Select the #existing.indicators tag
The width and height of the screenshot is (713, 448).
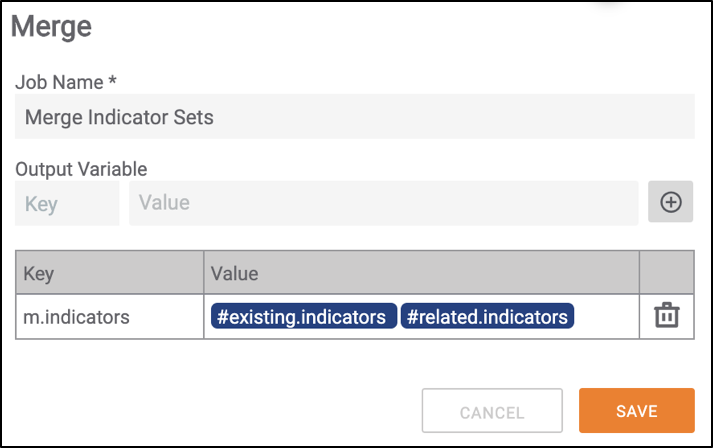[x=304, y=316]
